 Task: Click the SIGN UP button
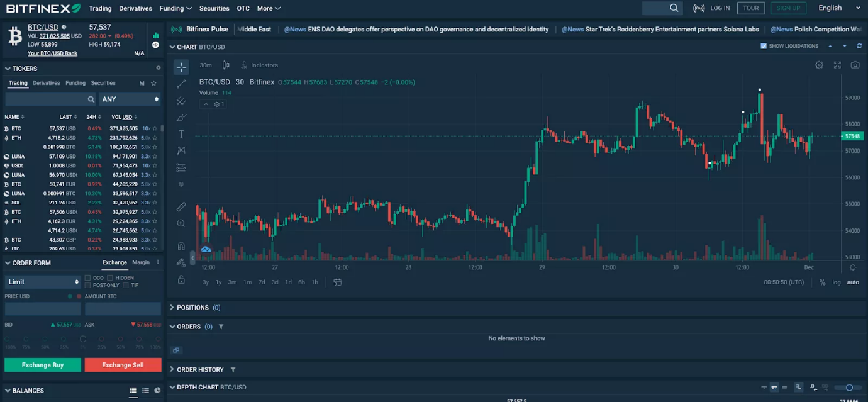click(x=788, y=8)
